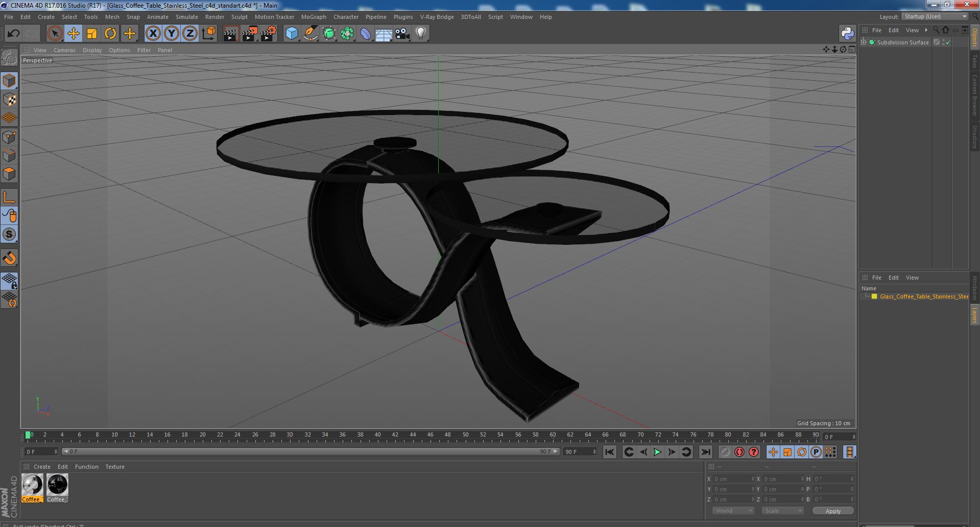Go to end of animation
The image size is (980, 527).
point(705,452)
